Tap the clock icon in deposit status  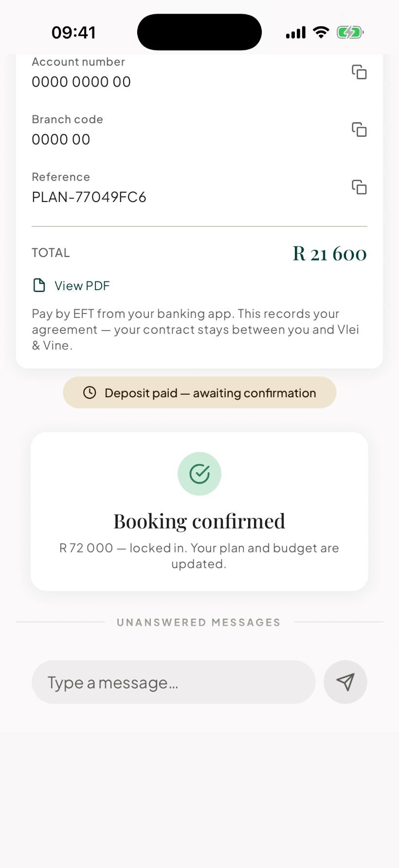[90, 392]
